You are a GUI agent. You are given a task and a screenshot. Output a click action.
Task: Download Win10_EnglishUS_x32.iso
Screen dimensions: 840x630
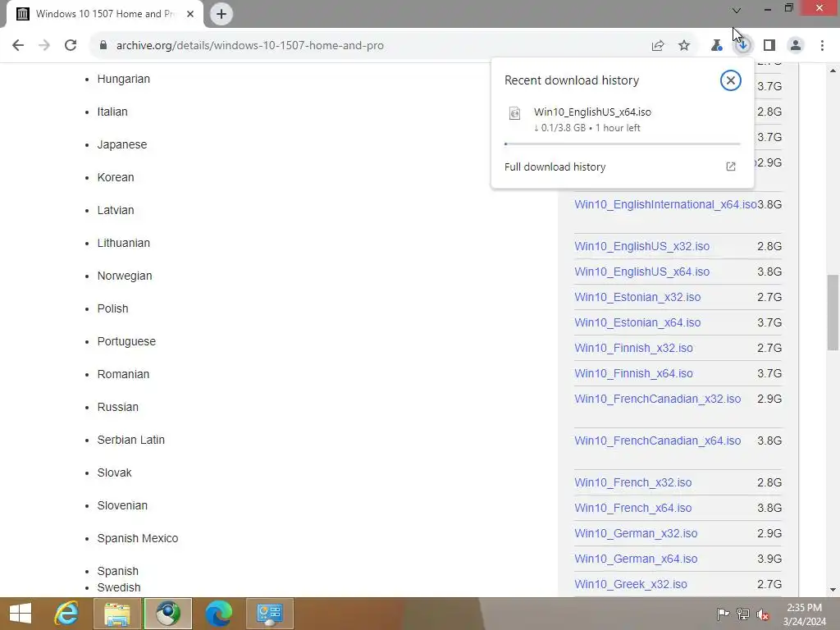pos(641,246)
